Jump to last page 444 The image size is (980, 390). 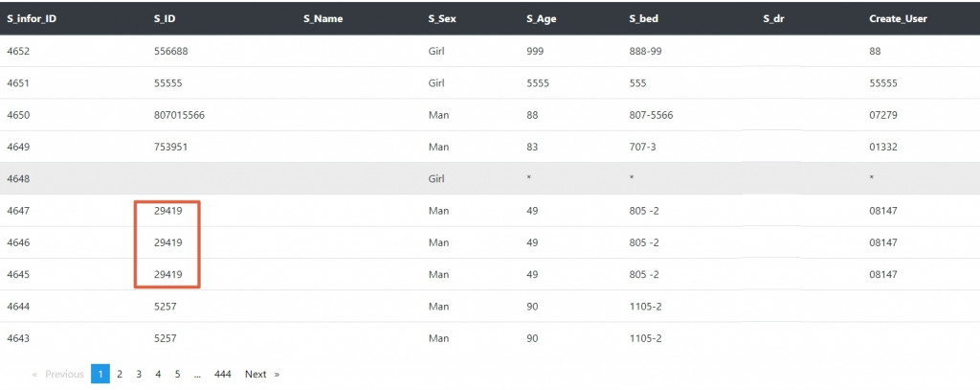(x=222, y=375)
